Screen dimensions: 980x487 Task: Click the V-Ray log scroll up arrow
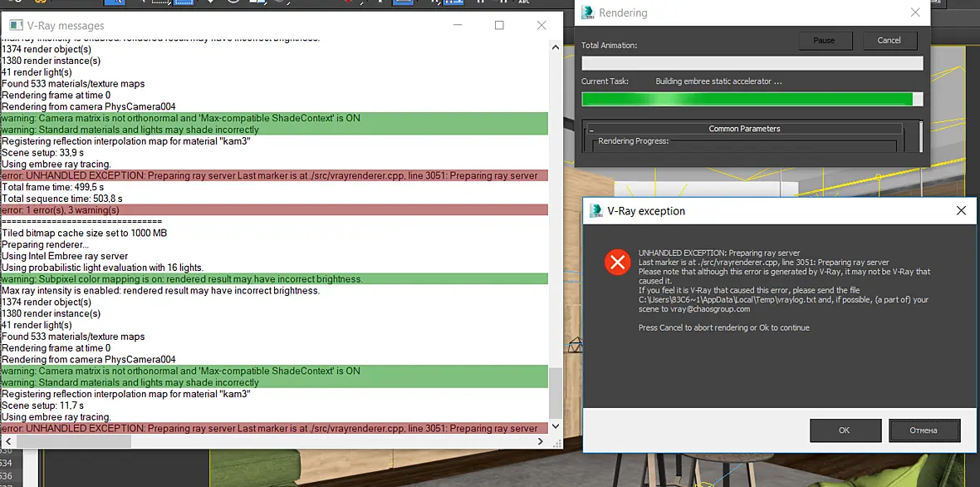pos(555,47)
